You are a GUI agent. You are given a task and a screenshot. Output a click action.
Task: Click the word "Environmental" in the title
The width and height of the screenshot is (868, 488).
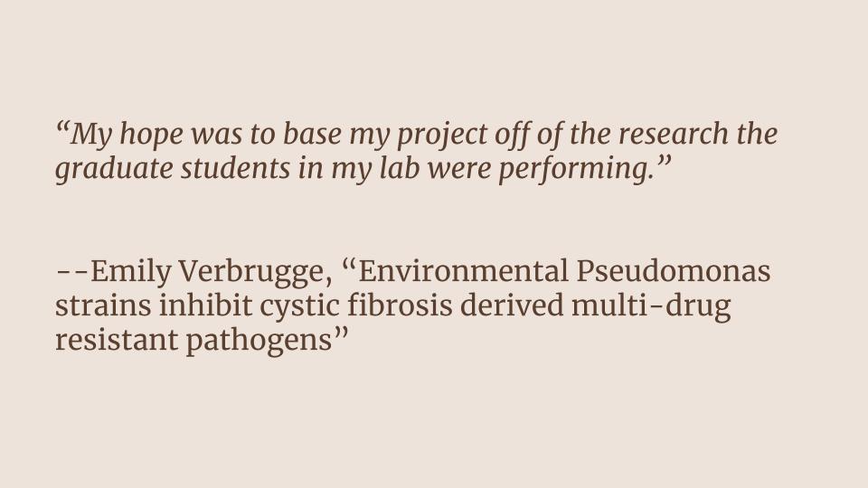454,273
